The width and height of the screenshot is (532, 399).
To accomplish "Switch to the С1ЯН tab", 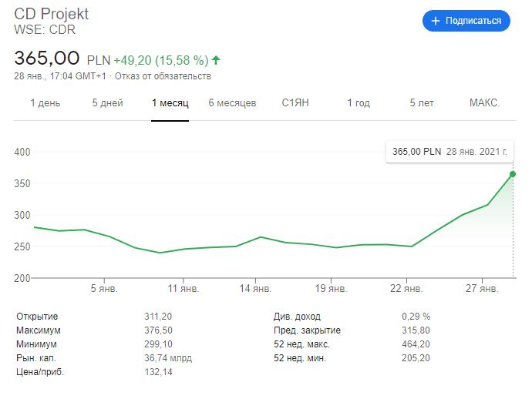I will point(295,102).
